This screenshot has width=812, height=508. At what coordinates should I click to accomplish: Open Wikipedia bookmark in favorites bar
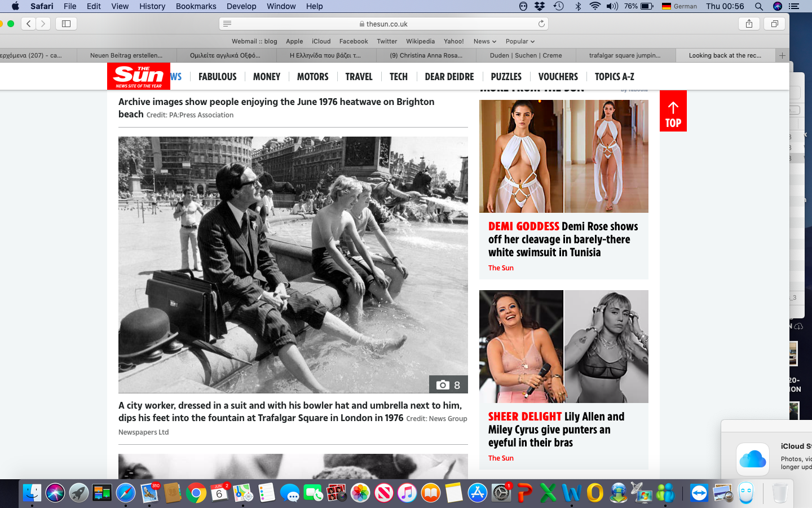[x=420, y=41]
